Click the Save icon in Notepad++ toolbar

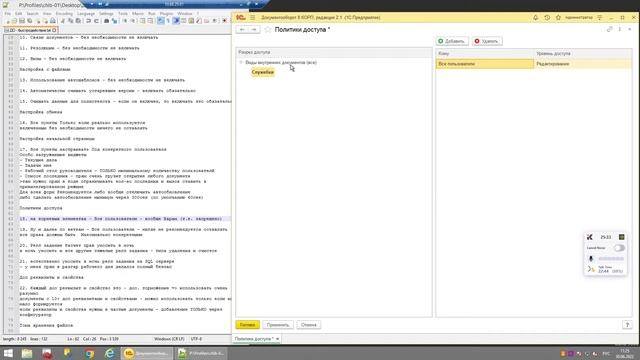pos(22,21)
